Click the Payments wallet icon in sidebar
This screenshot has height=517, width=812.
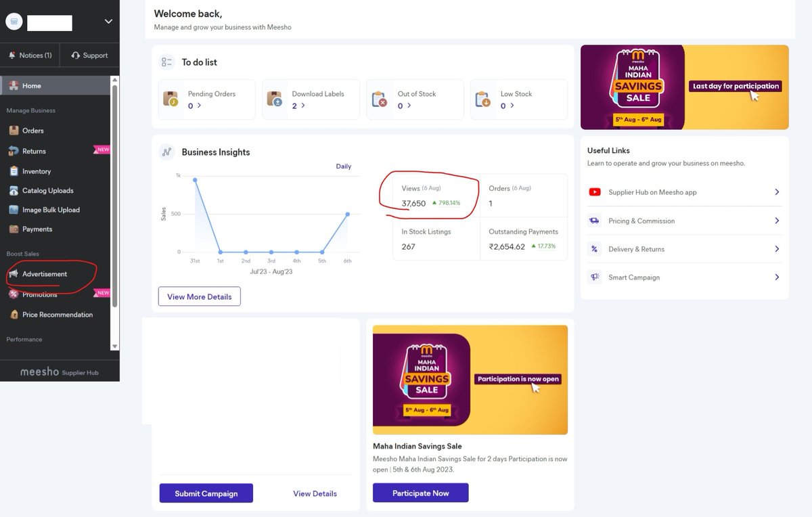14,229
